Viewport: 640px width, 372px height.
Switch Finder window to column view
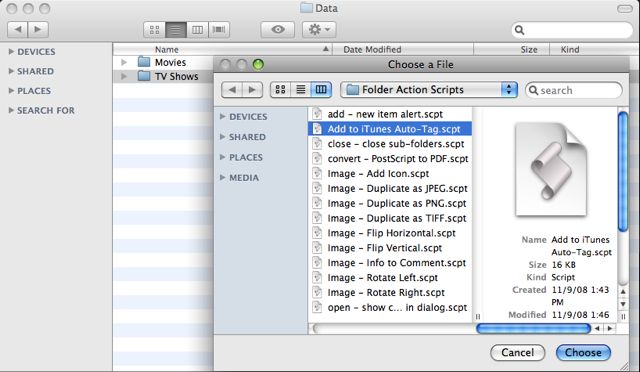click(x=197, y=30)
